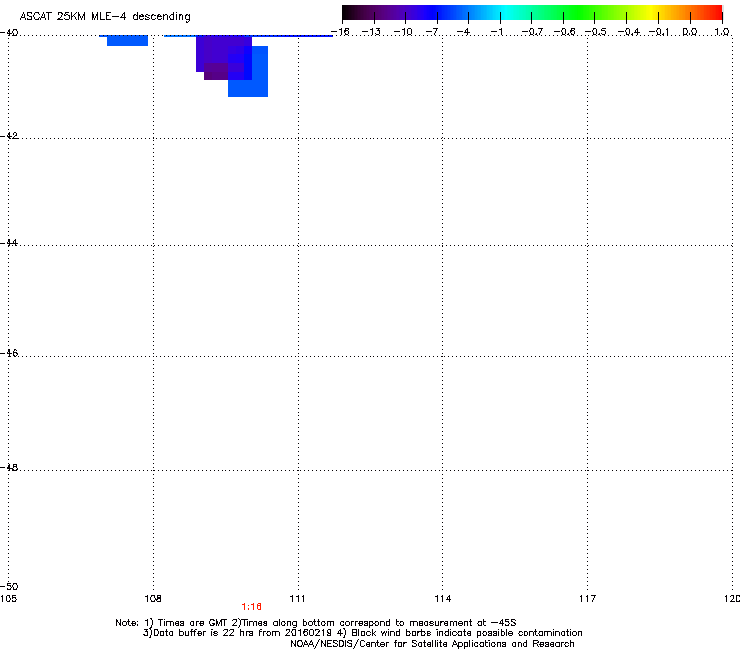
Task: Click the '-44' latitude axis label
Action: [x=9, y=243]
